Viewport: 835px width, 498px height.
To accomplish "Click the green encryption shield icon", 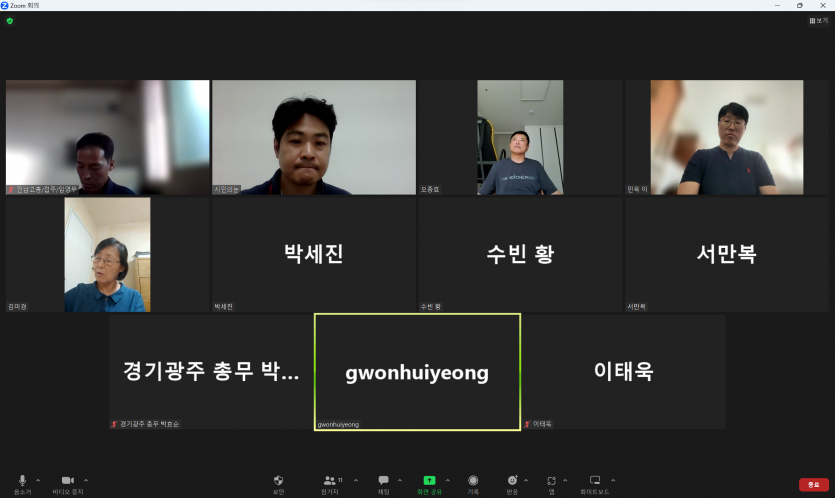I will [x=10, y=20].
